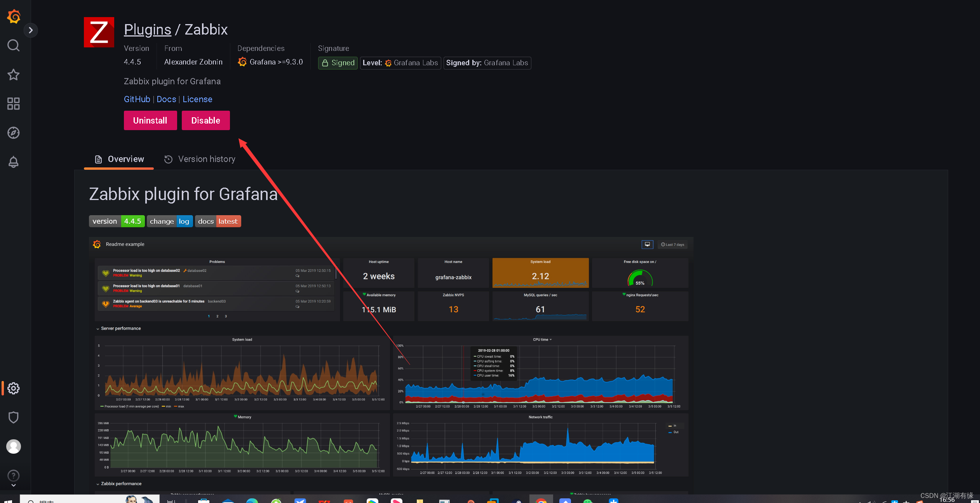Open the Explore compass icon
The width and height of the screenshot is (980, 503).
coord(14,133)
